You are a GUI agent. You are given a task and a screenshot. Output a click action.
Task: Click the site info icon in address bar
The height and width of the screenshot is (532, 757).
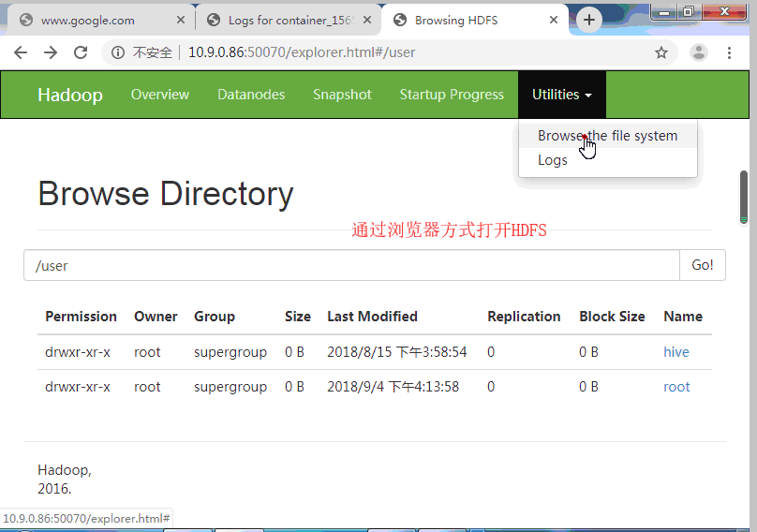[x=118, y=52]
